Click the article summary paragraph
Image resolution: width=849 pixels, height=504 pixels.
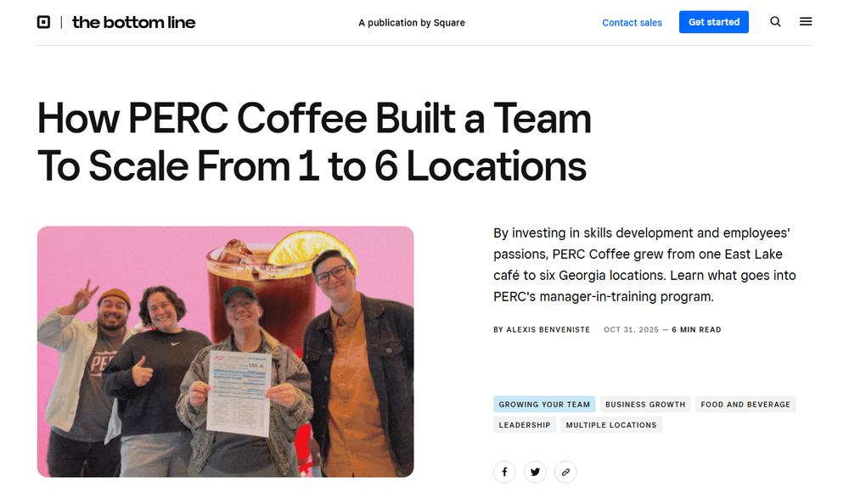644,265
